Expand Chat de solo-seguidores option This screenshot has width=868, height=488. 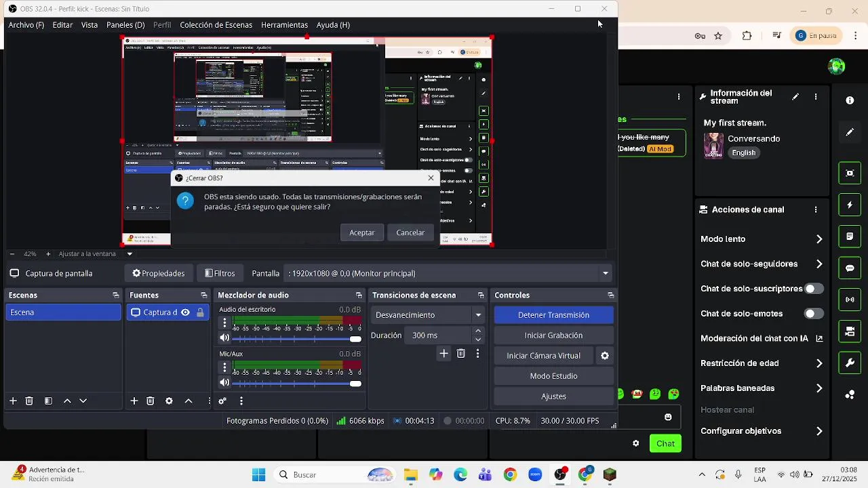pyautogui.click(x=819, y=264)
